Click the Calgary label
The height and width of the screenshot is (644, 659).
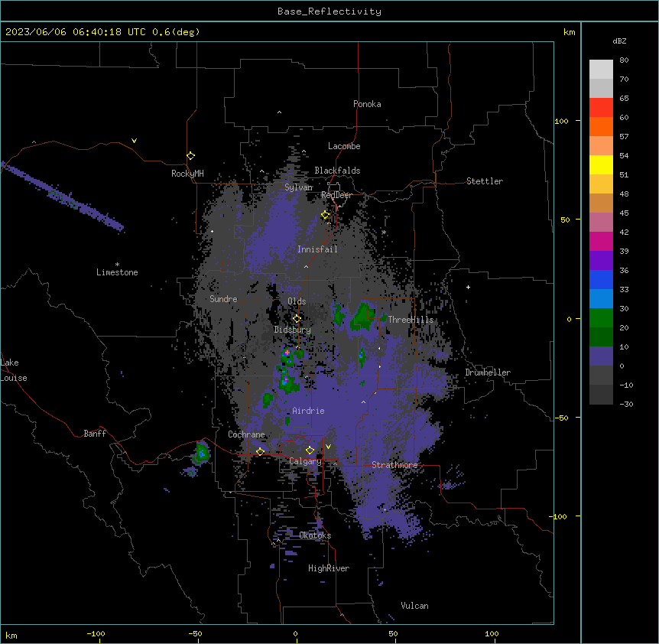point(305,461)
